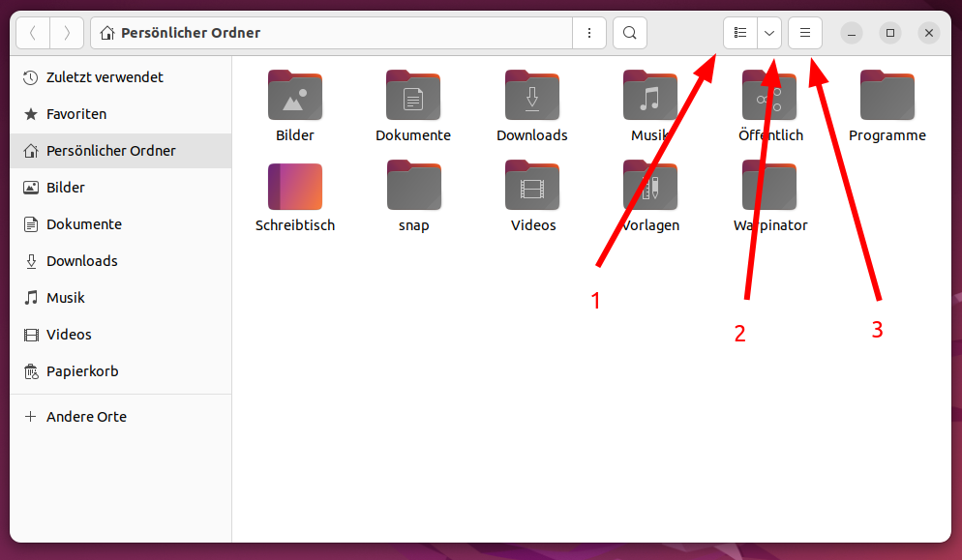Click the Persönlicher Ordner path bar title
962x560 pixels.
[x=191, y=33]
